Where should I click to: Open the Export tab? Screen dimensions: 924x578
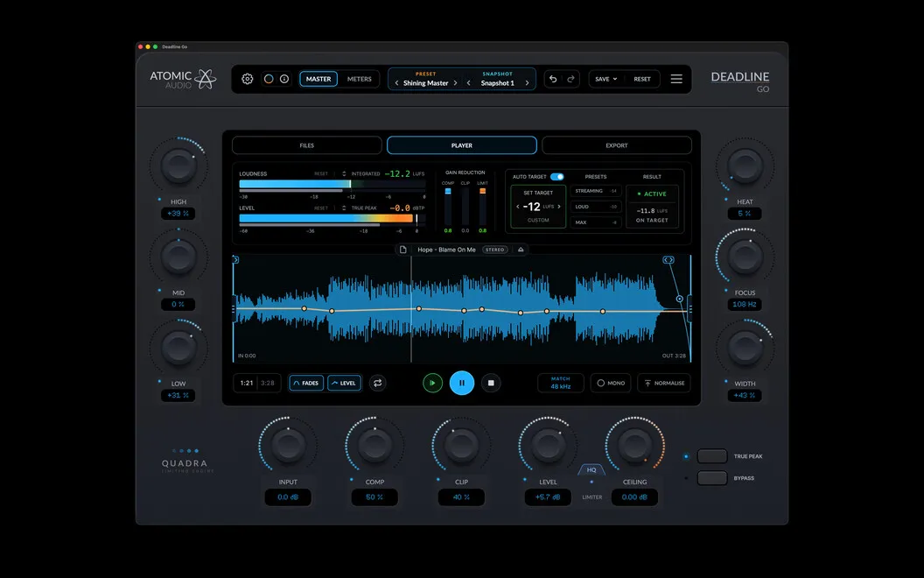[617, 145]
